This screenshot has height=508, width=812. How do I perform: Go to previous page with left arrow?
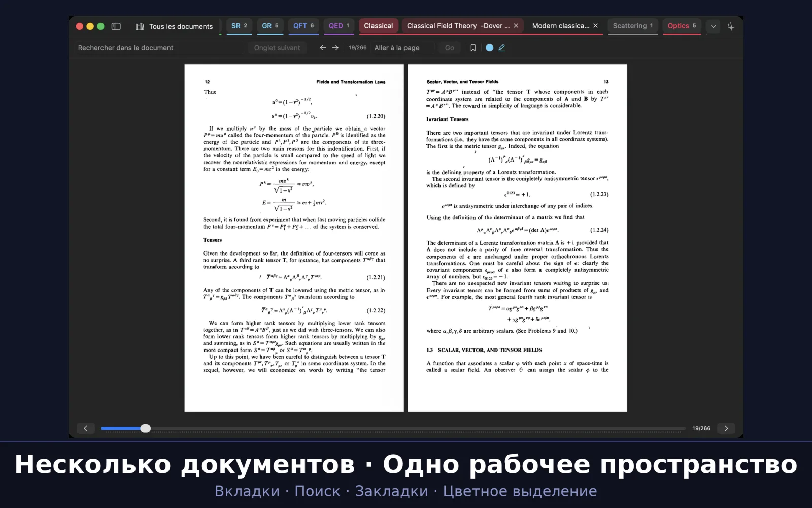(323, 48)
